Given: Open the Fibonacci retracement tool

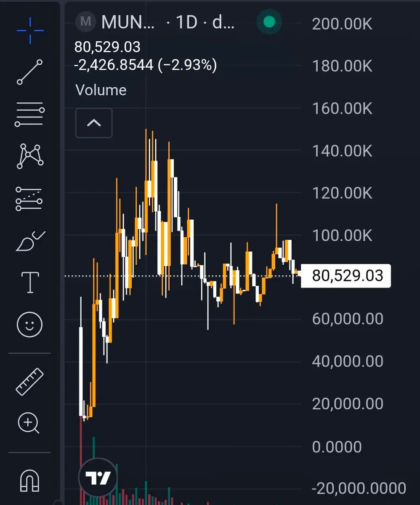Looking at the screenshot, I should (x=30, y=114).
